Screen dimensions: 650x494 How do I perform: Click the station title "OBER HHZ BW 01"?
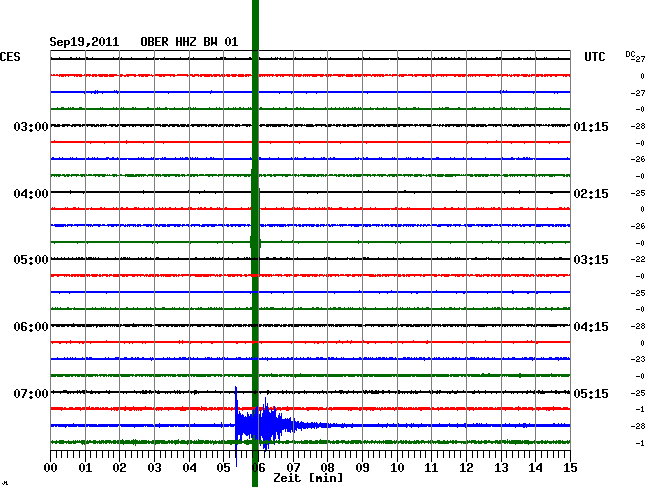point(189,42)
